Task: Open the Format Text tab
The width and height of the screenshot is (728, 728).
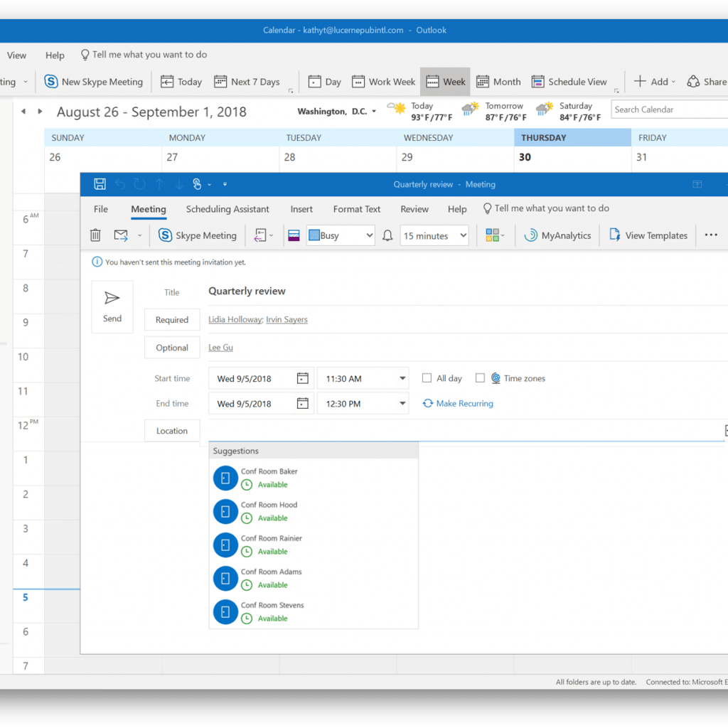Action: 357,209
